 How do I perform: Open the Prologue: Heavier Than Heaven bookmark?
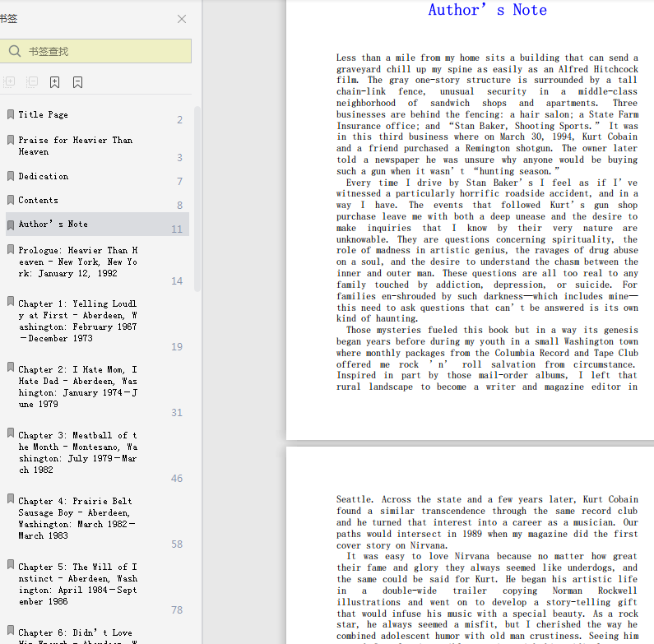pyautogui.click(x=78, y=262)
